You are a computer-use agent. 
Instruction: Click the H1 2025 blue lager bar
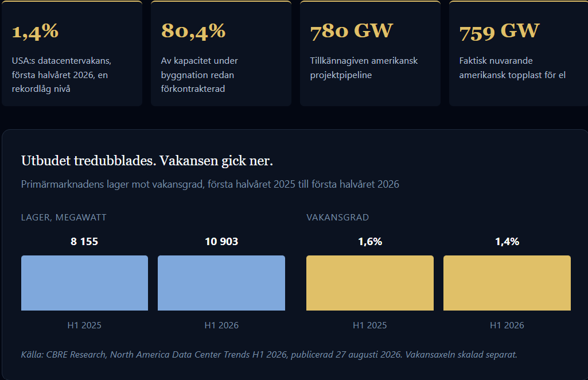pos(84,283)
